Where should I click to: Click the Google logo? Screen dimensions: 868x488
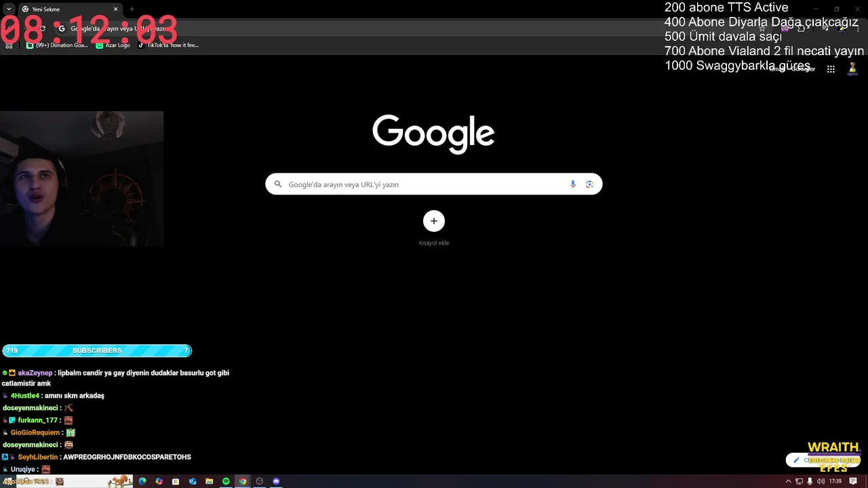pos(433,134)
